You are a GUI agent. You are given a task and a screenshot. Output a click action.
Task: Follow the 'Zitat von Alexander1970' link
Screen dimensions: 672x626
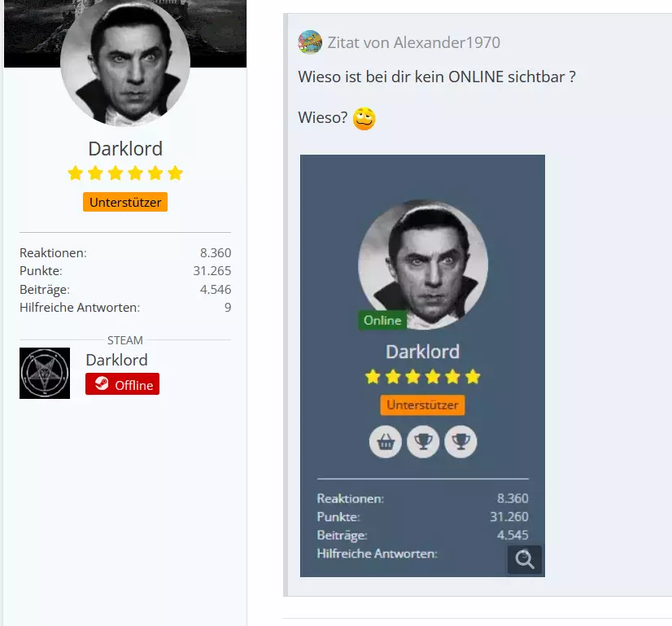413,42
